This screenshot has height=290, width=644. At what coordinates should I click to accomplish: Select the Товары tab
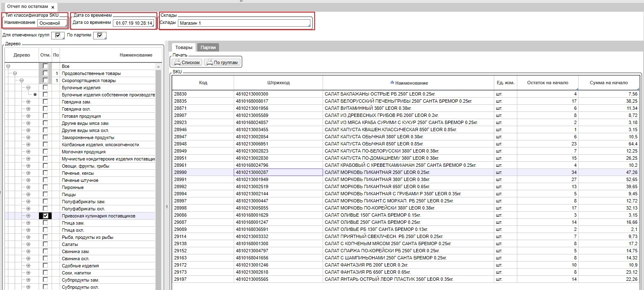(184, 47)
